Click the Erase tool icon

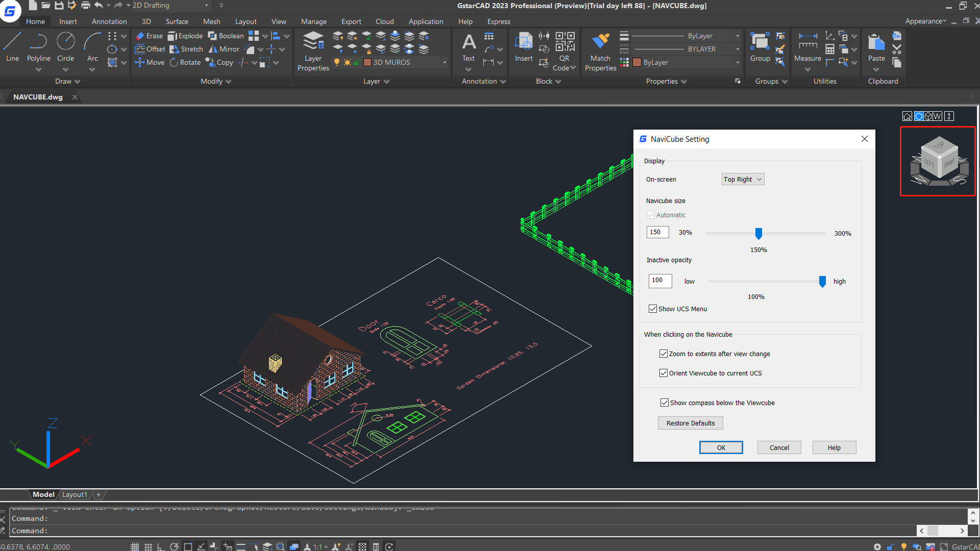[x=140, y=36]
